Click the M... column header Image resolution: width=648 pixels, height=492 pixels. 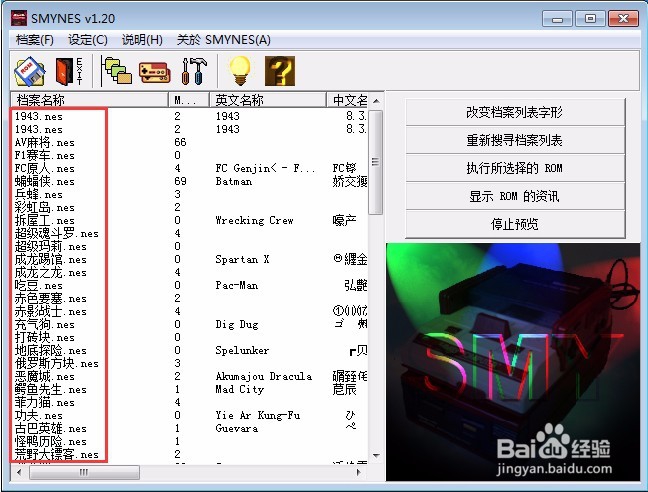189,100
